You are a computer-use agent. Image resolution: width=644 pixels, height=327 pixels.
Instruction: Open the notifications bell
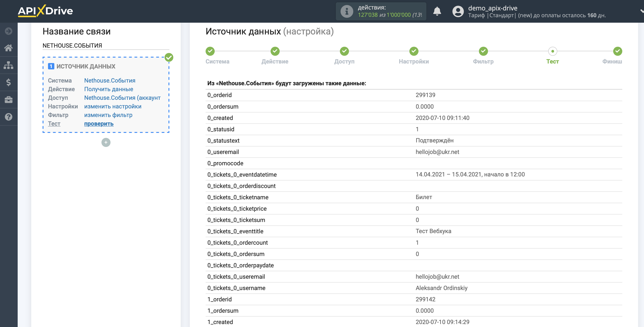click(x=437, y=11)
